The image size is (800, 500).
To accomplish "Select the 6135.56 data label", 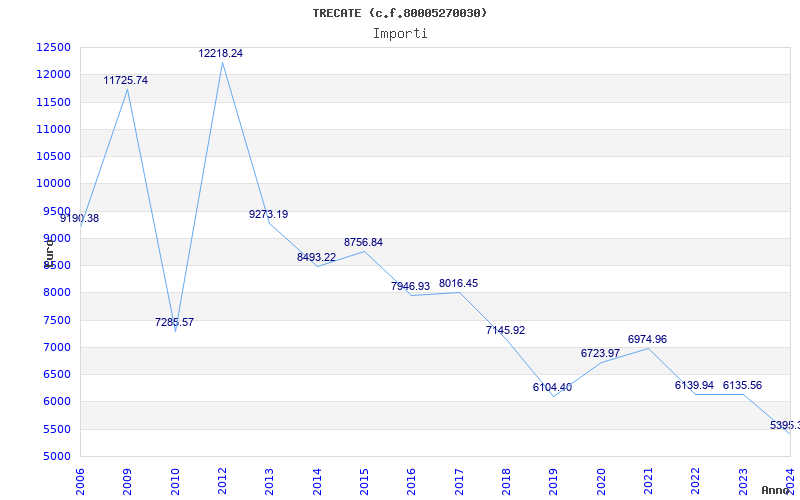I will pyautogui.click(x=742, y=385).
